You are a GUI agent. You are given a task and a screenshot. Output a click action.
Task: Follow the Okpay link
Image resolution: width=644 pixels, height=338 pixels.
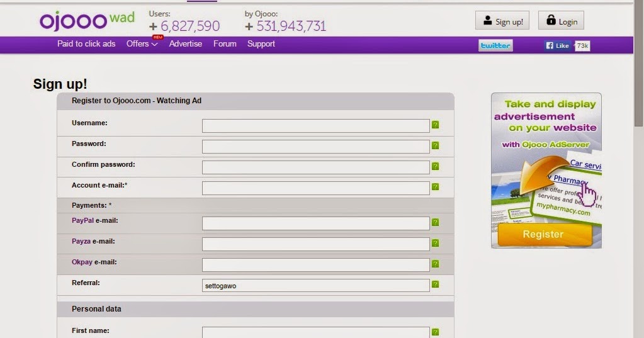coord(82,262)
